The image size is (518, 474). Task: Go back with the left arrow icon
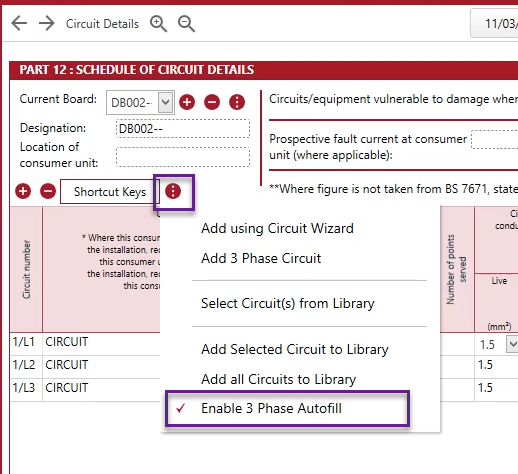click(x=19, y=24)
